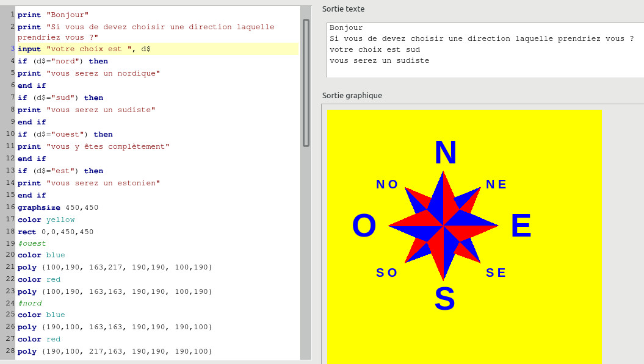Click the large N letter on compass
Viewport: 644px width, 364px height.
(445, 152)
